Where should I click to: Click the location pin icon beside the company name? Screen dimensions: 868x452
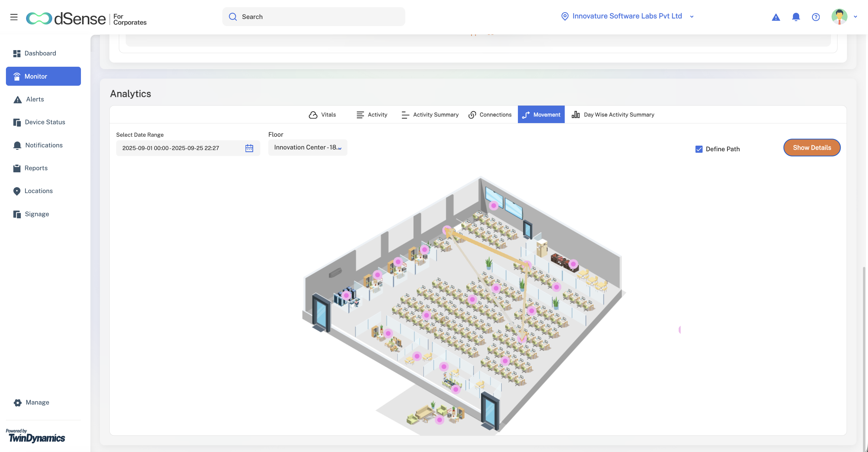[565, 16]
